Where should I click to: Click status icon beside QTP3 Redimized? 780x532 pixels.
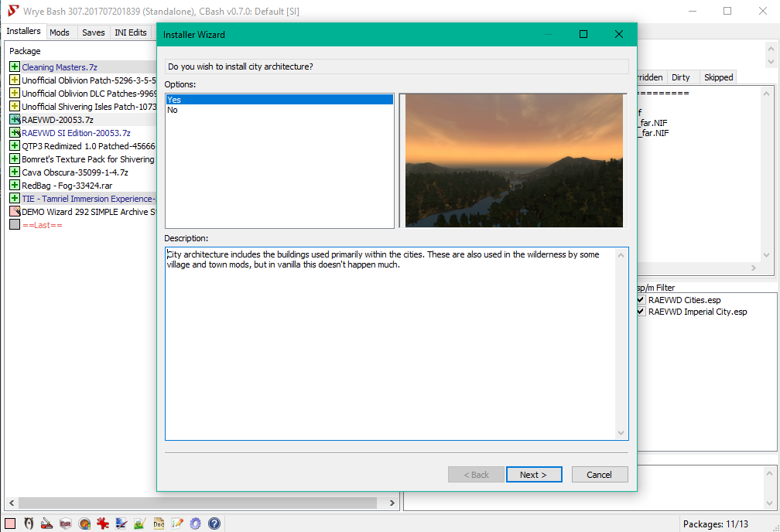pos(15,145)
